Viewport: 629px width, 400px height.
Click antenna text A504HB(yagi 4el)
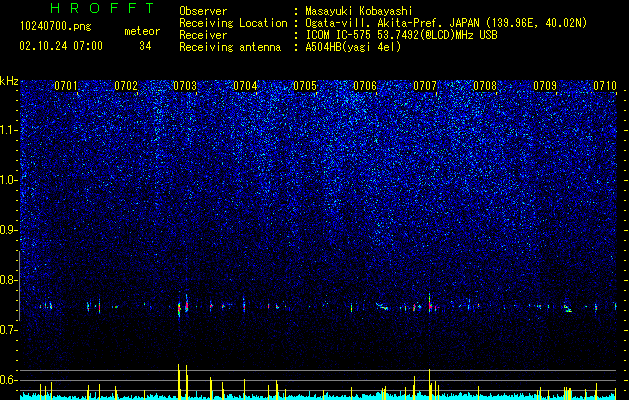coord(353,47)
